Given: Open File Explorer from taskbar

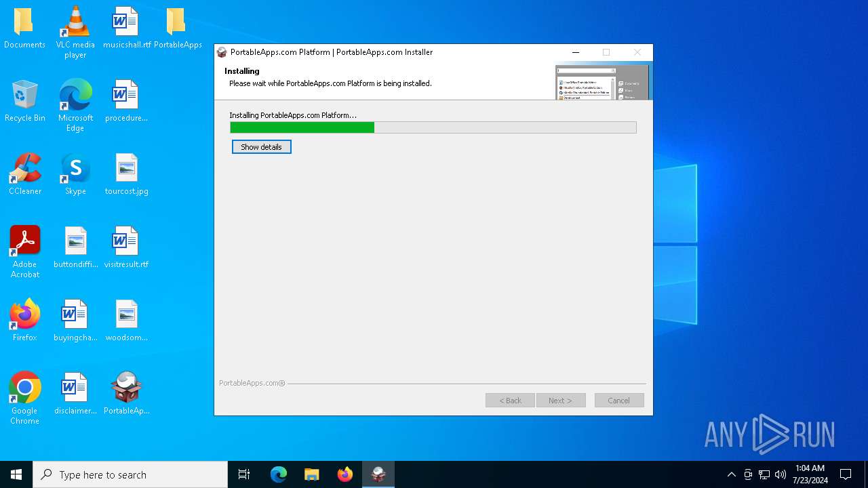Looking at the screenshot, I should tap(312, 474).
